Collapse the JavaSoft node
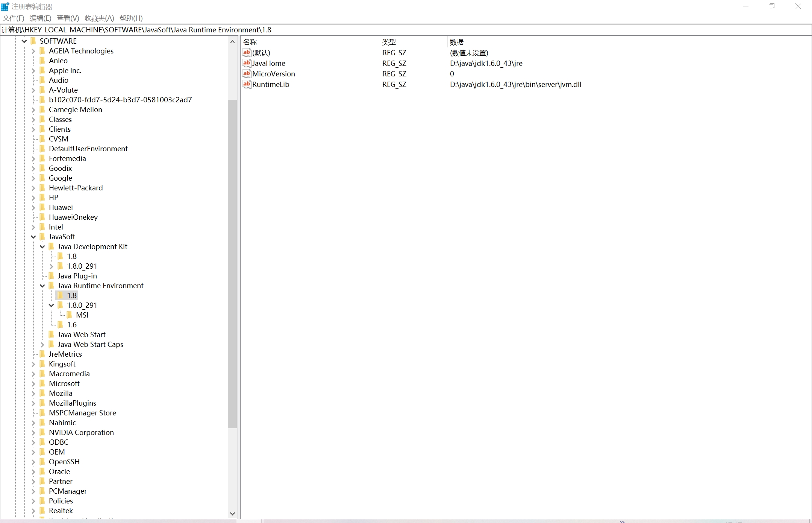This screenshot has width=812, height=523. click(x=33, y=237)
